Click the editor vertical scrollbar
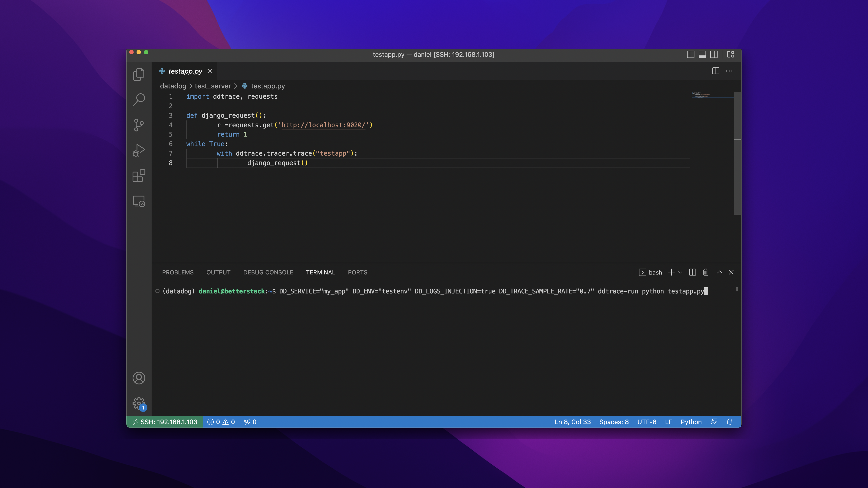 click(x=737, y=153)
